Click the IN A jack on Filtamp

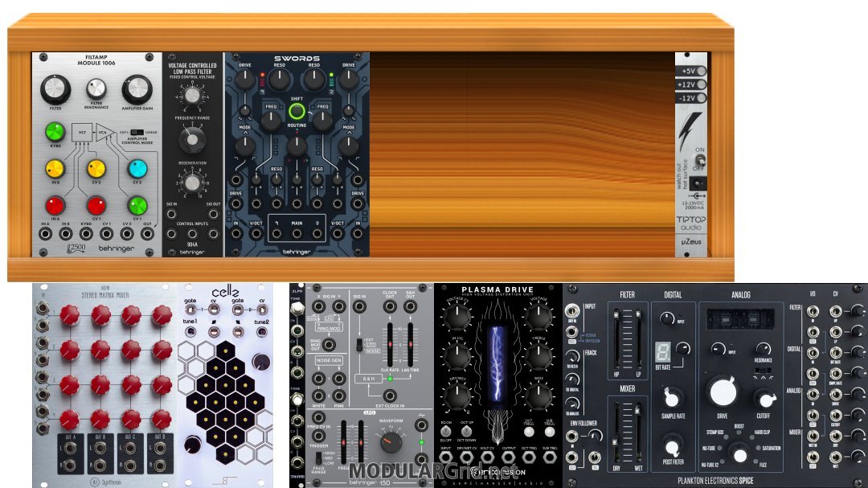click(x=45, y=234)
